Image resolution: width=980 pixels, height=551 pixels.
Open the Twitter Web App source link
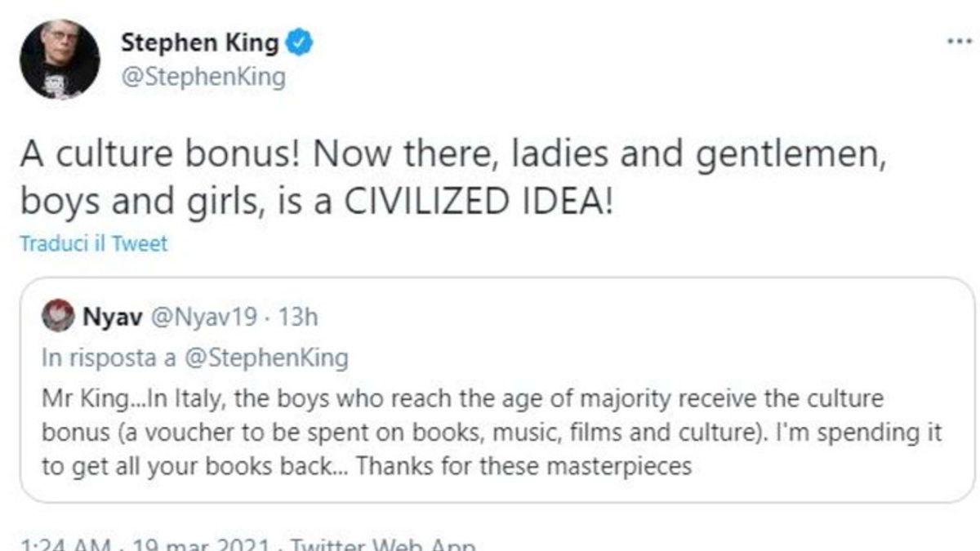pyautogui.click(x=382, y=544)
